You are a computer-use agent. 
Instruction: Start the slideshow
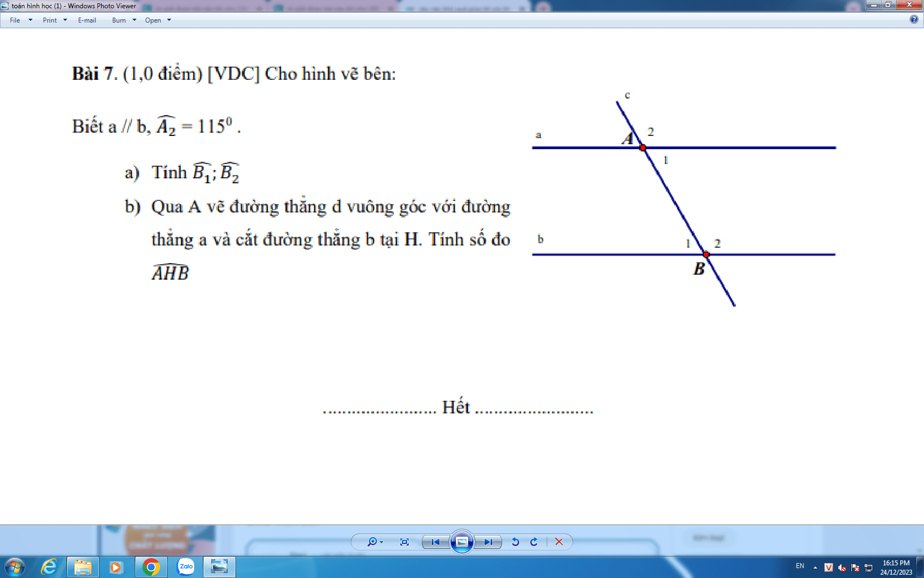[462, 542]
